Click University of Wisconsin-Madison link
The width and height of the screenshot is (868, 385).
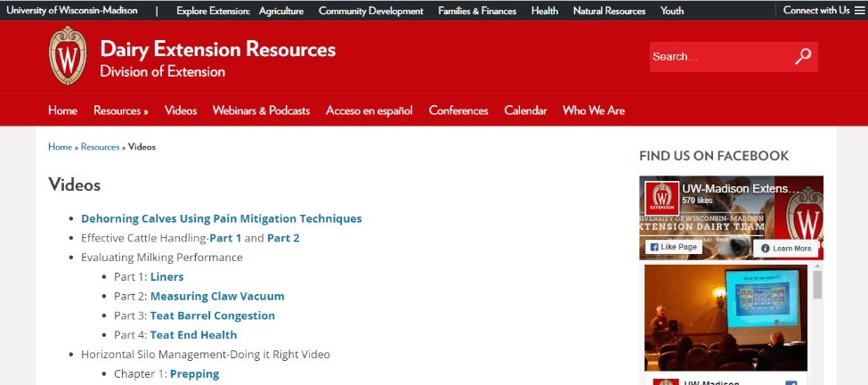point(72,11)
